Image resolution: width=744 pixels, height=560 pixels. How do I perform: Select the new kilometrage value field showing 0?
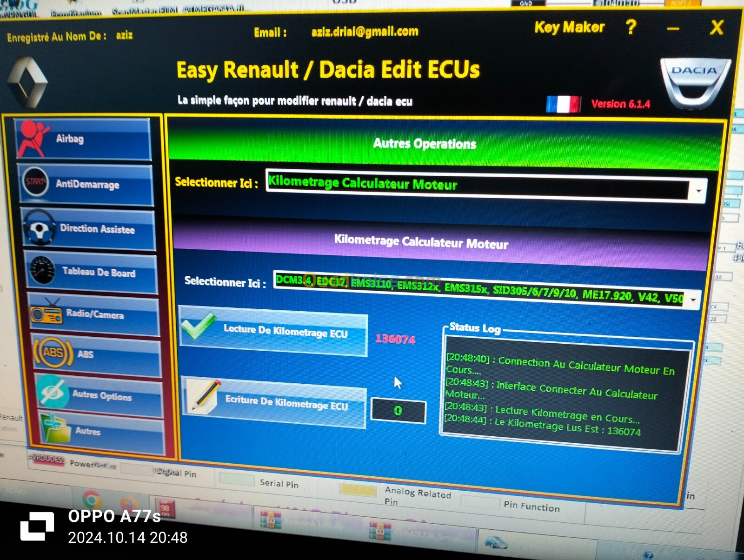click(x=398, y=411)
